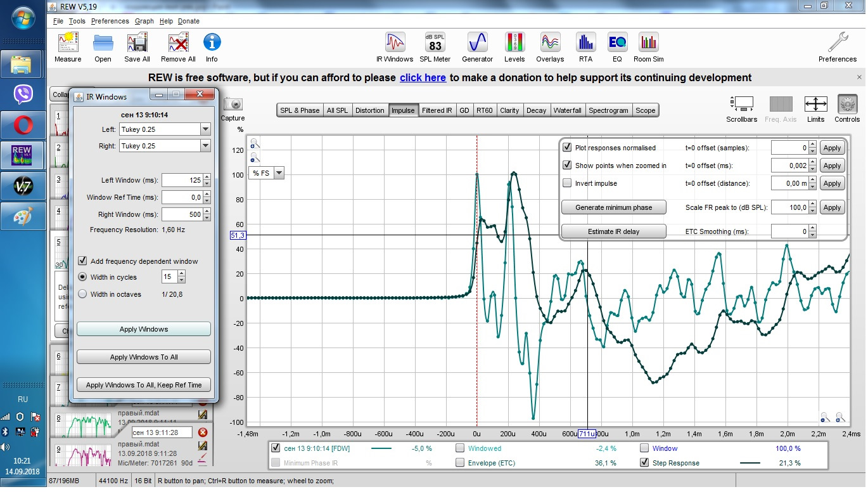This screenshot has width=868, height=494.
Task: Click the Apply Windows button
Action: click(144, 329)
